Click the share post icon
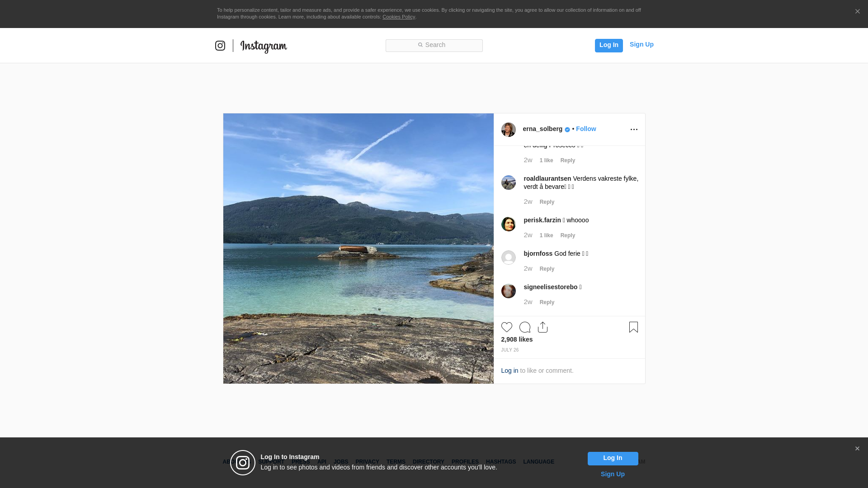Image resolution: width=868 pixels, height=488 pixels. [x=543, y=327]
